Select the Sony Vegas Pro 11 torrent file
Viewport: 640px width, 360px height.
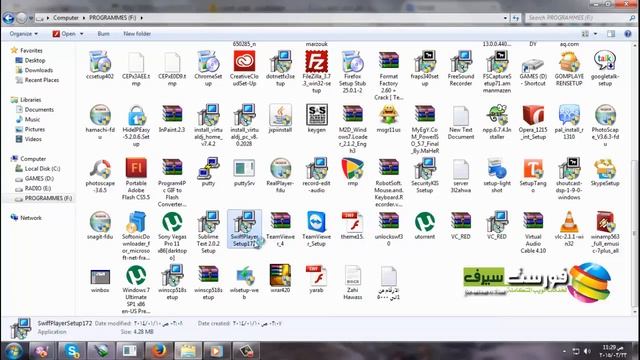pos(172,222)
